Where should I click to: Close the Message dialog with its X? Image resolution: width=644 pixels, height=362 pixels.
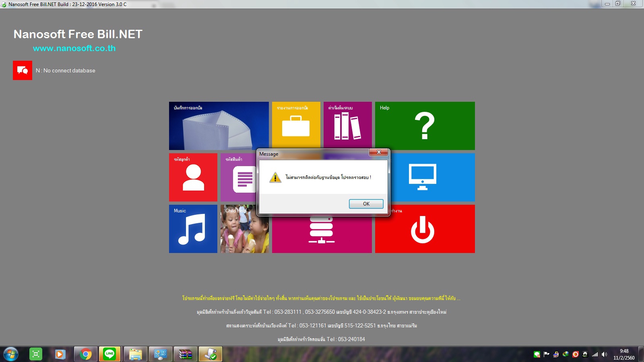click(378, 152)
